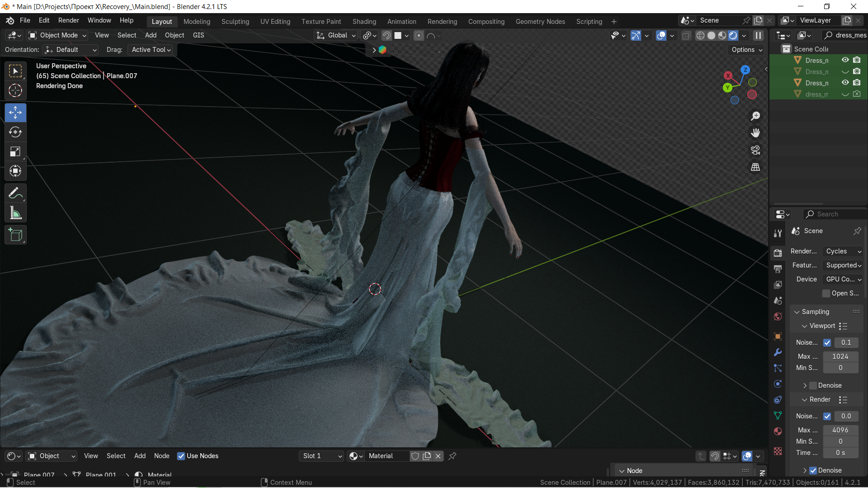Open the Material properties tab
The height and width of the screenshot is (488, 868).
[x=778, y=431]
